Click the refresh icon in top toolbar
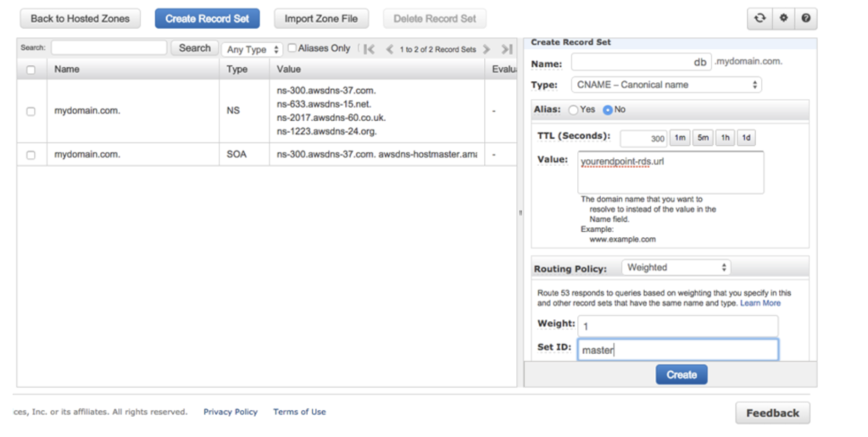Screen dimensions: 868x437 (759, 18)
